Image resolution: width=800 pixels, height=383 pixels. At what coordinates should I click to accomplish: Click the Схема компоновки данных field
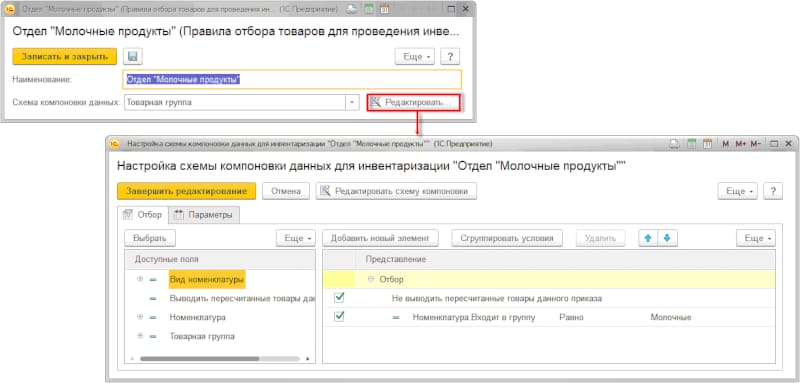[235, 103]
